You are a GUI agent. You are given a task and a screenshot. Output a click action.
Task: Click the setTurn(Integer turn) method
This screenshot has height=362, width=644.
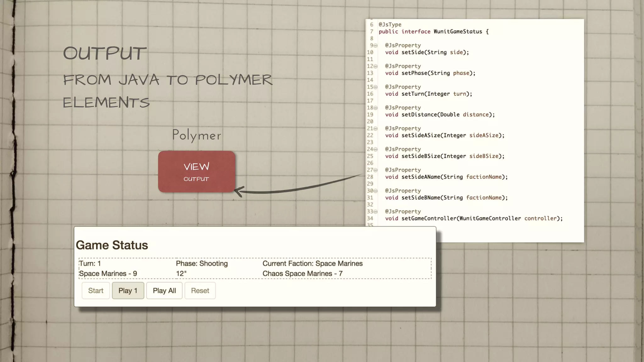coord(429,94)
